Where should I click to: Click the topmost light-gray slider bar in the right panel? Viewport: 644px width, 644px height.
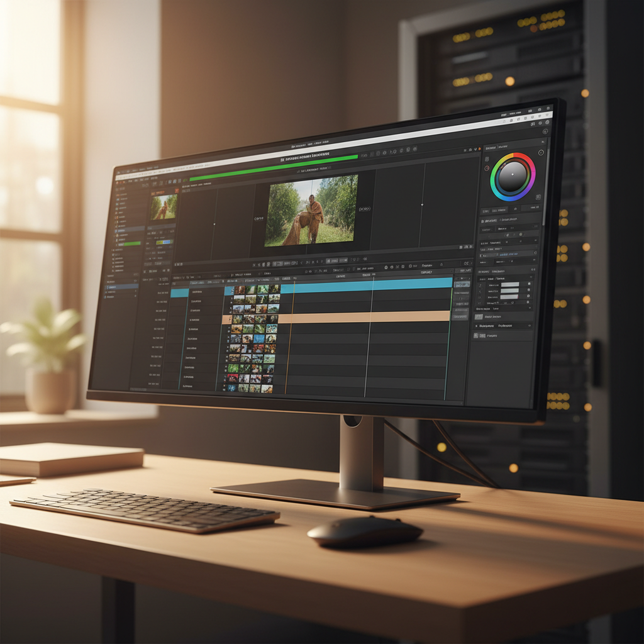(509, 285)
